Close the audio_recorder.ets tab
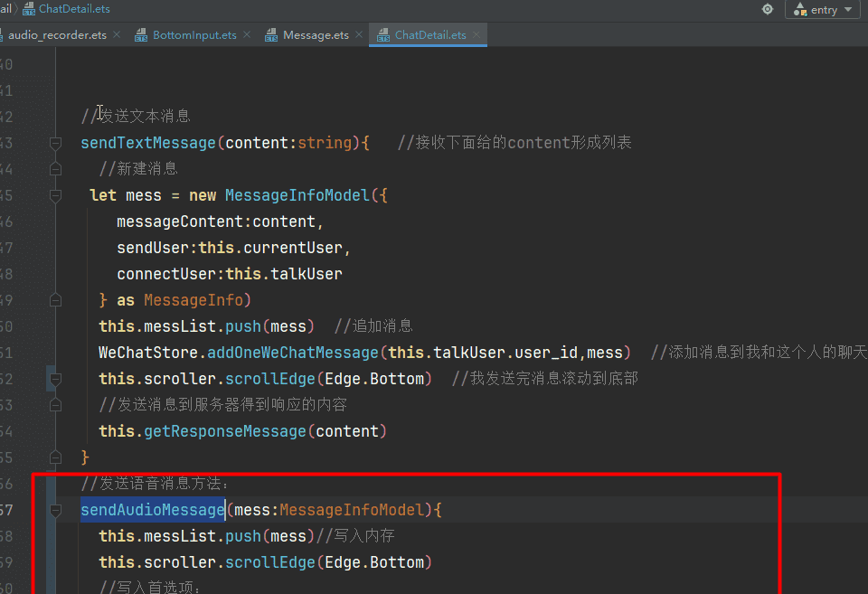This screenshot has width=868, height=594. (117, 35)
